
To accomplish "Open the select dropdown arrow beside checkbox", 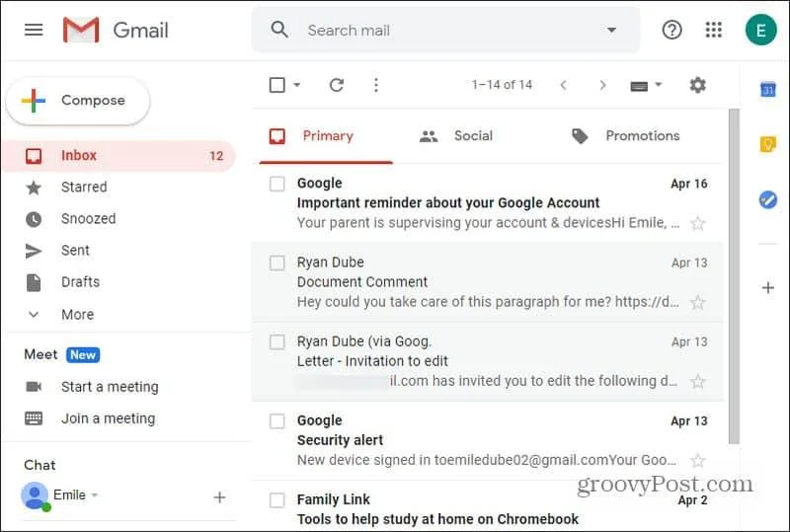I will (297, 85).
